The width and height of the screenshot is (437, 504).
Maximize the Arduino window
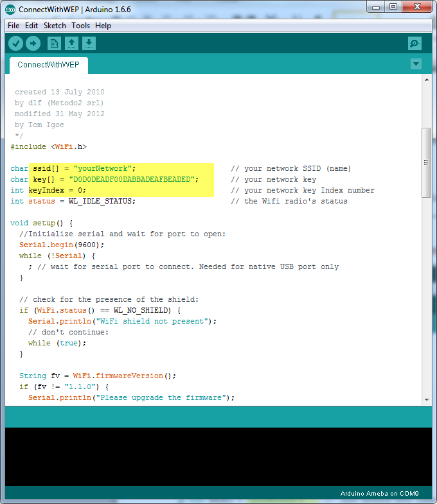point(393,7)
